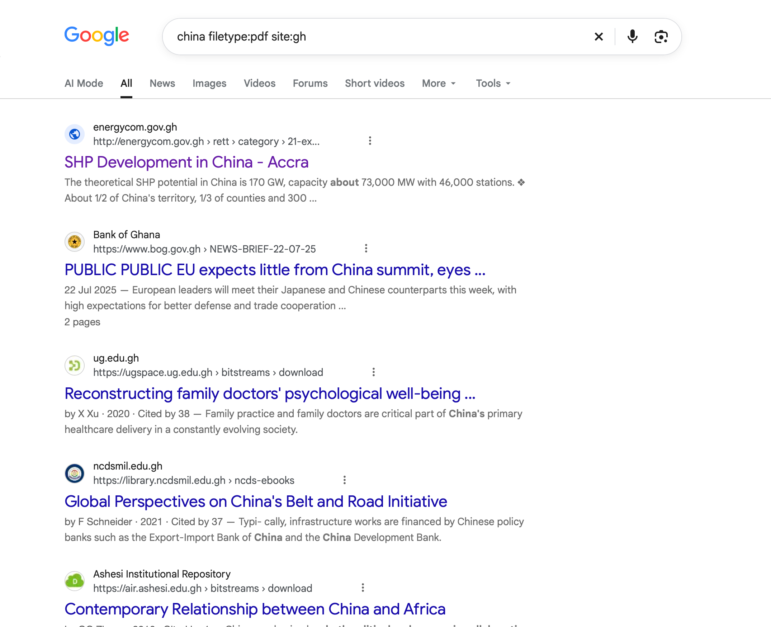Click Ashesi Institutional Repository site name

click(162, 574)
